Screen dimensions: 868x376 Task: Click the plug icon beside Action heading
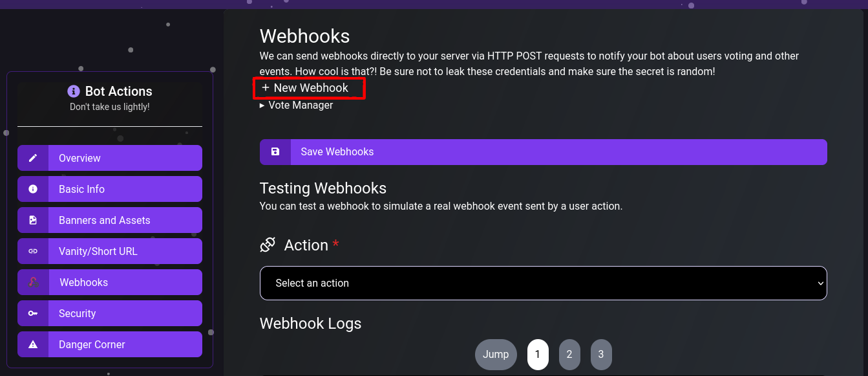pyautogui.click(x=268, y=245)
